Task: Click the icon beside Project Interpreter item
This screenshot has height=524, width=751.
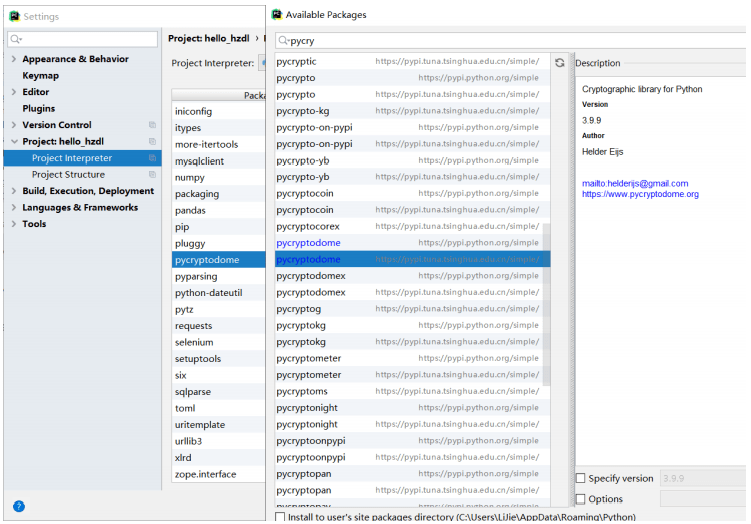Action: click(x=152, y=158)
